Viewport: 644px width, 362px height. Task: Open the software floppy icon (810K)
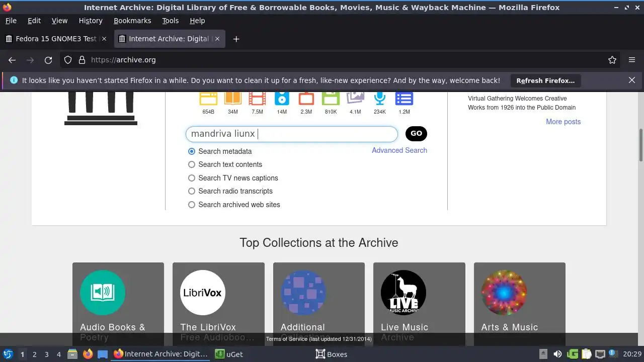331,99
